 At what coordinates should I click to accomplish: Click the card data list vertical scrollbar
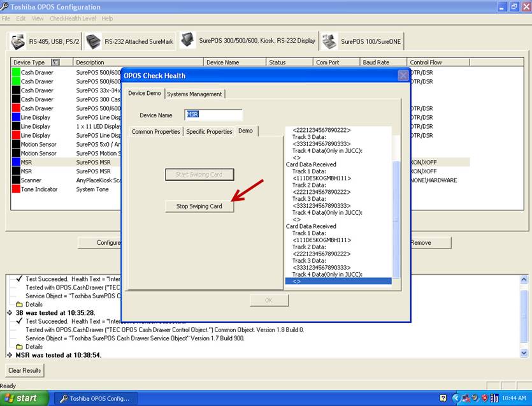pos(396,204)
